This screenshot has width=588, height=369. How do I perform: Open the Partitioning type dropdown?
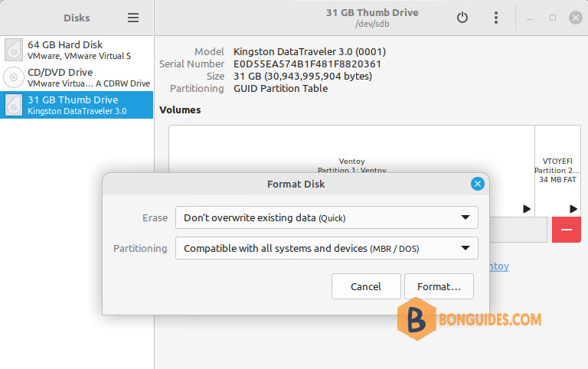327,248
